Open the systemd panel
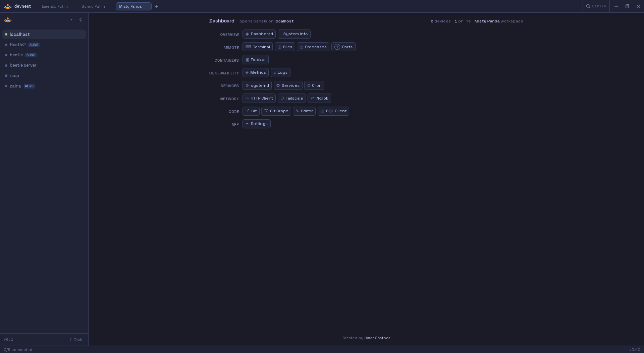 [x=257, y=85]
